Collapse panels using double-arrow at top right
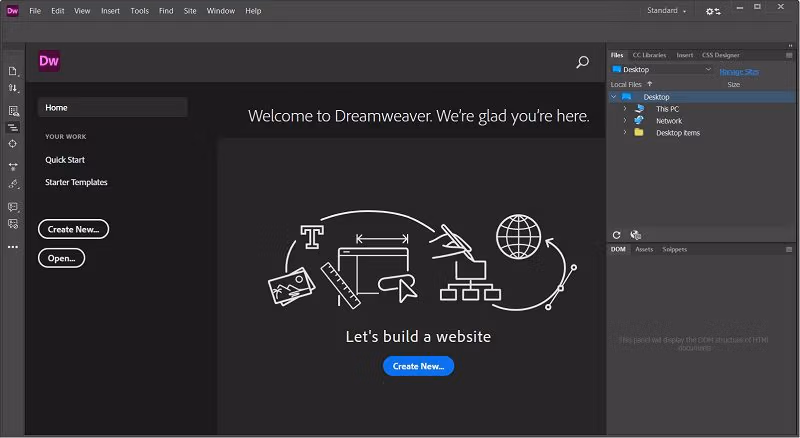Viewport: 800px width, 438px height. pos(790,46)
